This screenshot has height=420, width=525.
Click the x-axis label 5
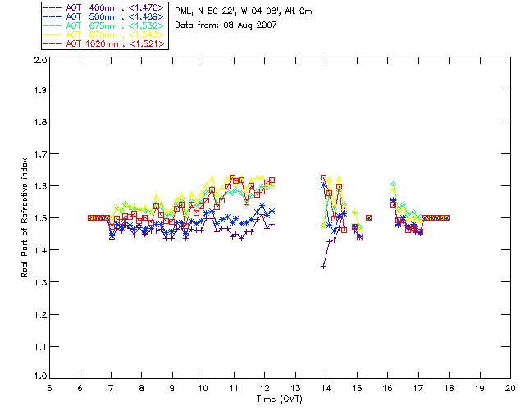click(x=49, y=388)
